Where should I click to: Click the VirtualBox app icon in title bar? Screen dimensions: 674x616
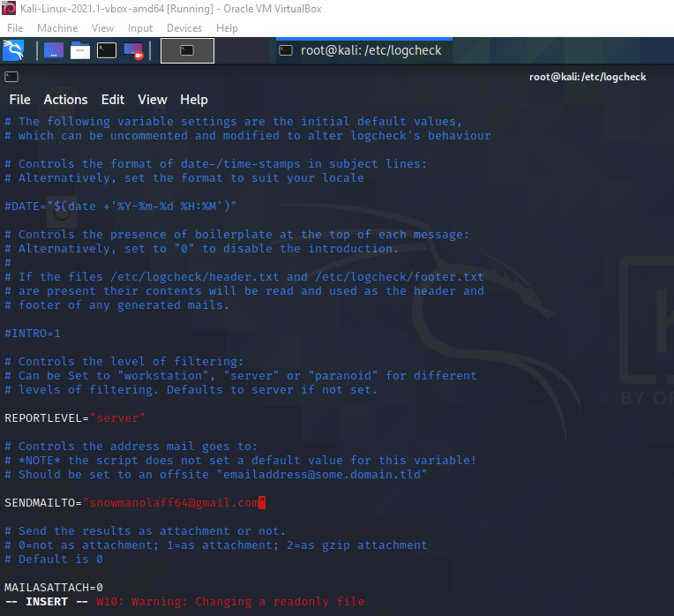9,8
